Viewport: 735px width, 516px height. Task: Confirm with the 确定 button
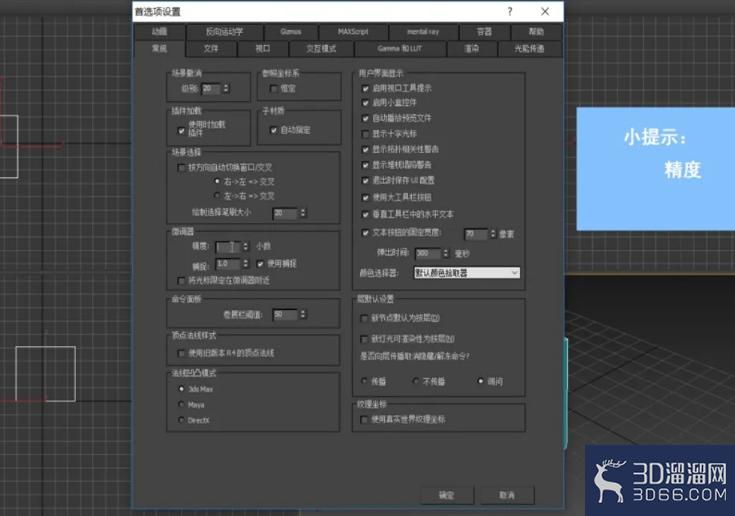point(447,495)
